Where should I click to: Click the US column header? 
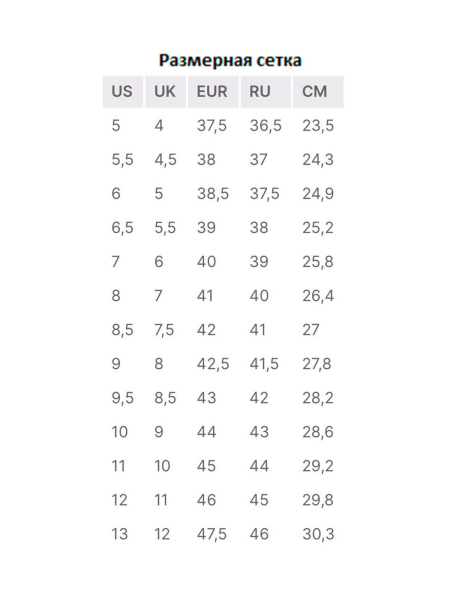(x=123, y=92)
